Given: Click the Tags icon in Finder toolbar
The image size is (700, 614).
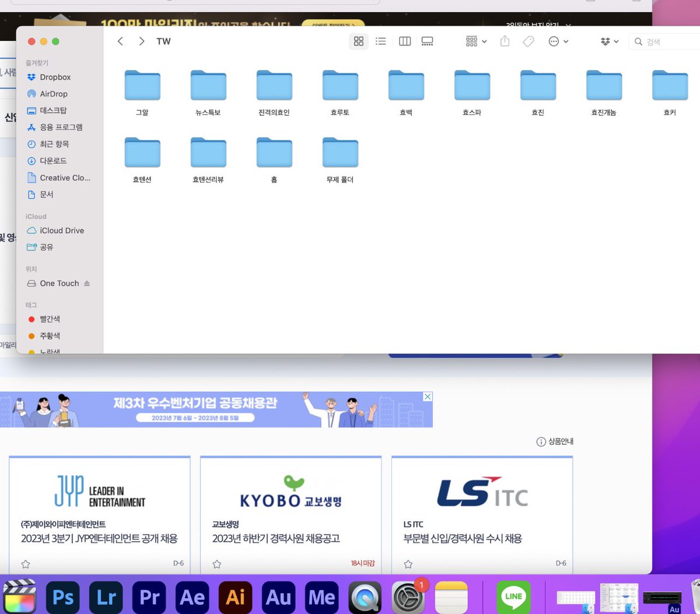Looking at the screenshot, I should click(x=528, y=41).
